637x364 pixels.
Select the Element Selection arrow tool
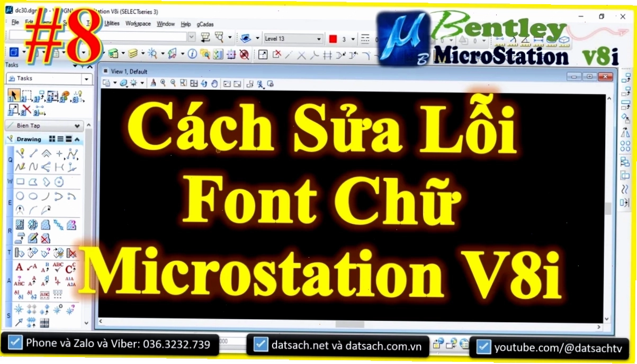(x=14, y=95)
